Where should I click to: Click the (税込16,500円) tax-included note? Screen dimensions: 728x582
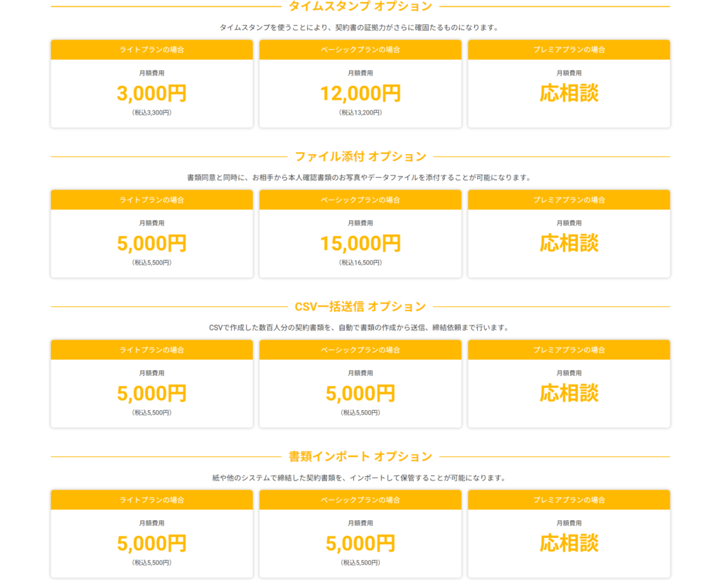(x=360, y=262)
